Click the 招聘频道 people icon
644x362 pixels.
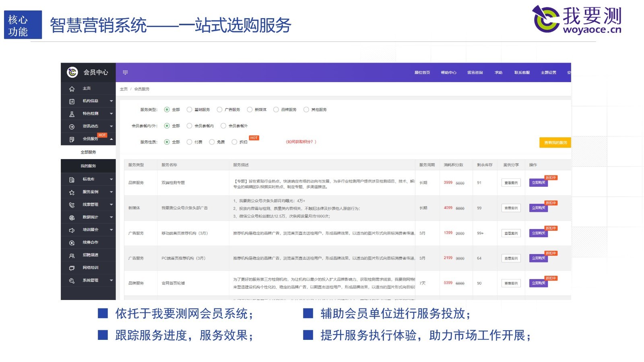tap(72, 256)
